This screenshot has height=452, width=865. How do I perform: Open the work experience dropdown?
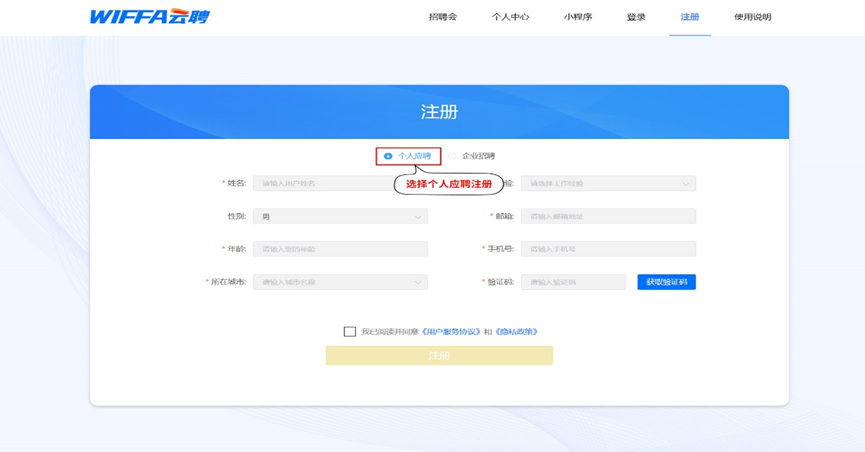(x=608, y=184)
